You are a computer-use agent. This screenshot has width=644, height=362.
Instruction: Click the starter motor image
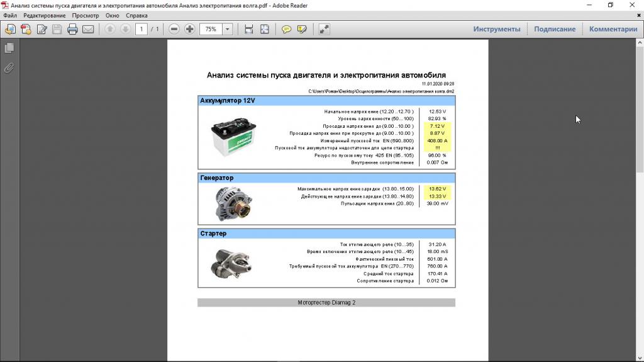[x=231, y=264]
